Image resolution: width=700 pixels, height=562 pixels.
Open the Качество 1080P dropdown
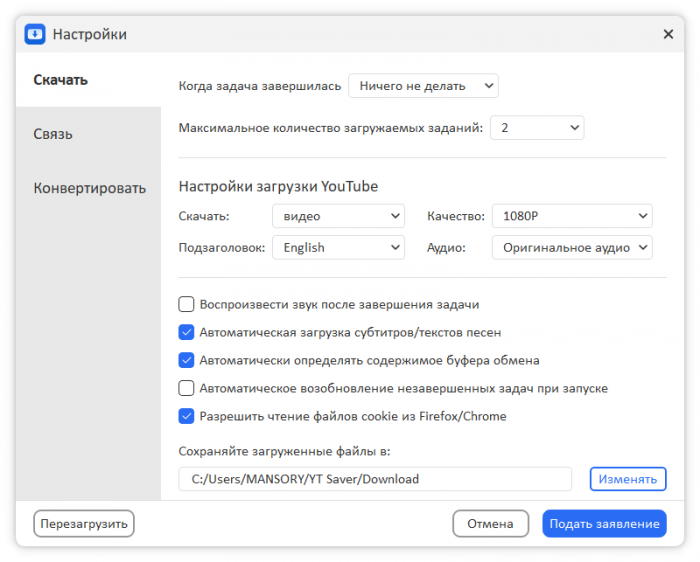click(x=571, y=216)
